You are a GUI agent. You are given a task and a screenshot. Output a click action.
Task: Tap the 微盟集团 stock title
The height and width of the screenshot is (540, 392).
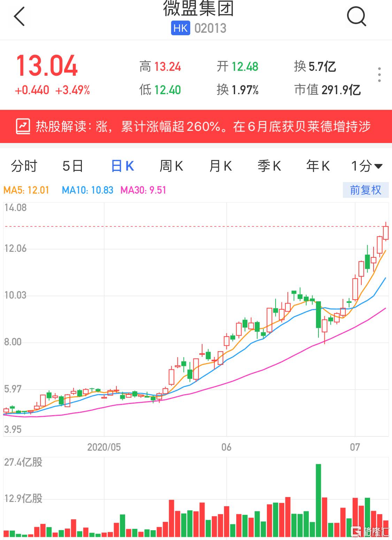(x=198, y=8)
